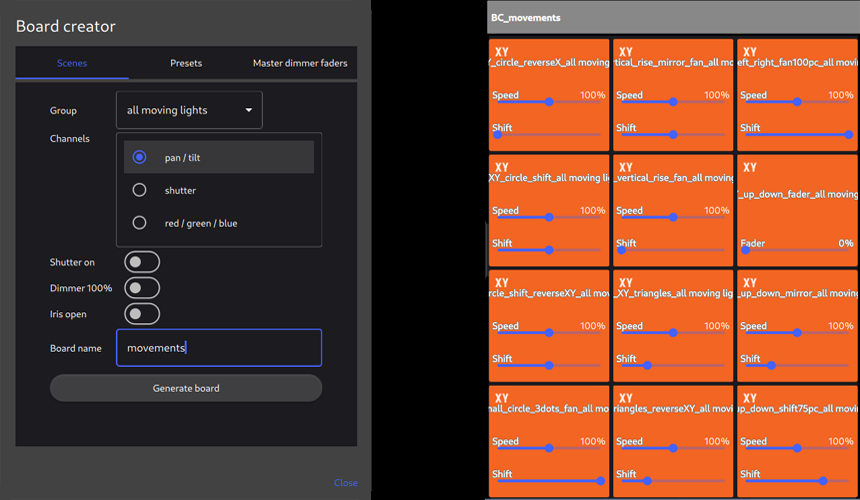Click the Board name text field
Screen dimensions: 860x500
tap(219, 348)
